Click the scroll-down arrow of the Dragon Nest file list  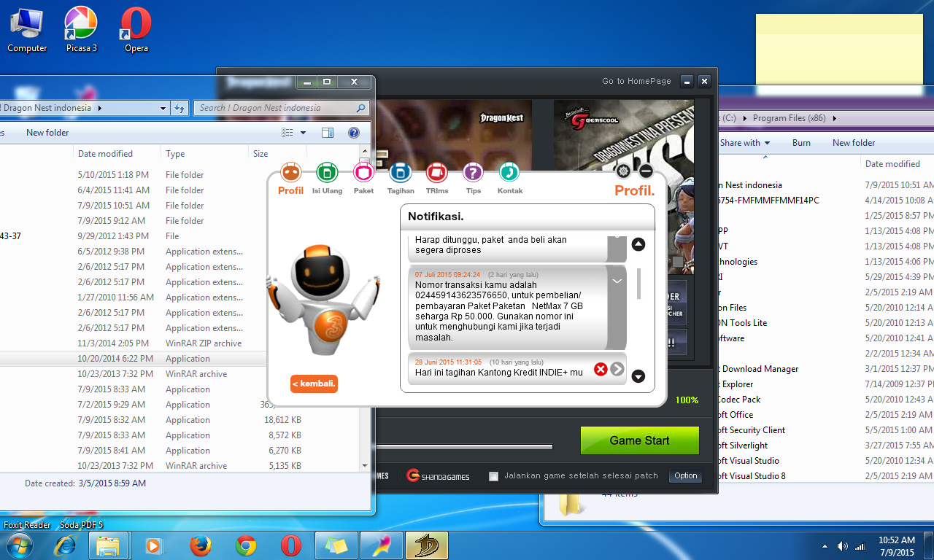coord(364,465)
